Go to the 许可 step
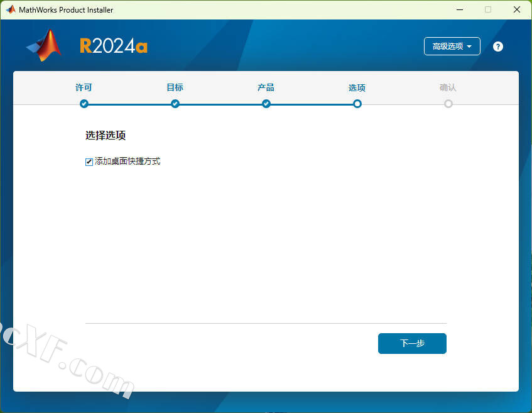Screen dimensions: 532x413 pyautogui.click(x=84, y=87)
